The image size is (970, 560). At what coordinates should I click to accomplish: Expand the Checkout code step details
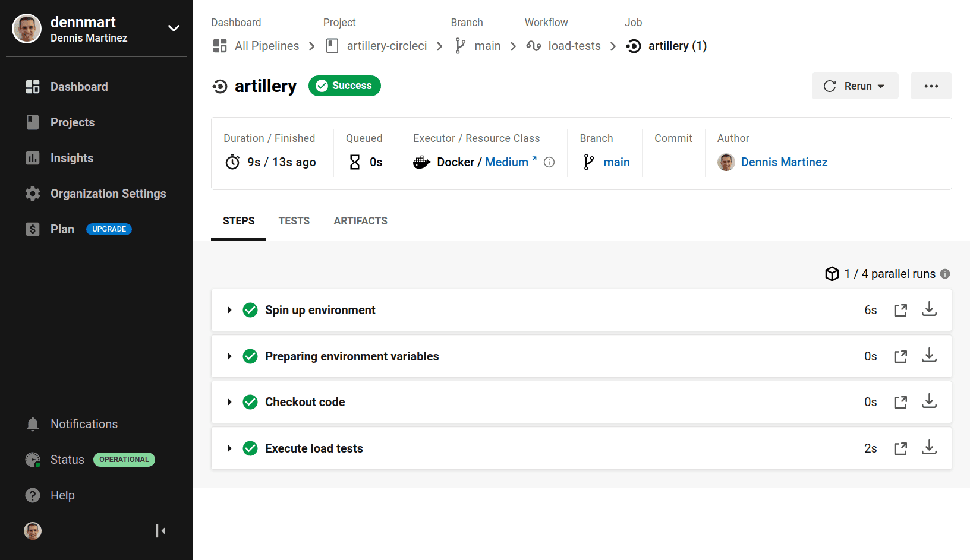pos(229,402)
